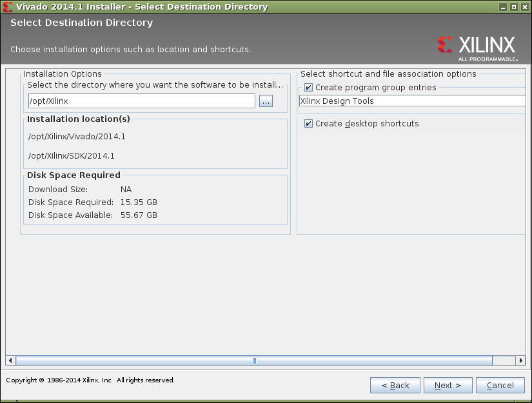The height and width of the screenshot is (403, 532).
Task: Click the /opt/Xilinx install directory field
Action: pyautogui.click(x=142, y=101)
